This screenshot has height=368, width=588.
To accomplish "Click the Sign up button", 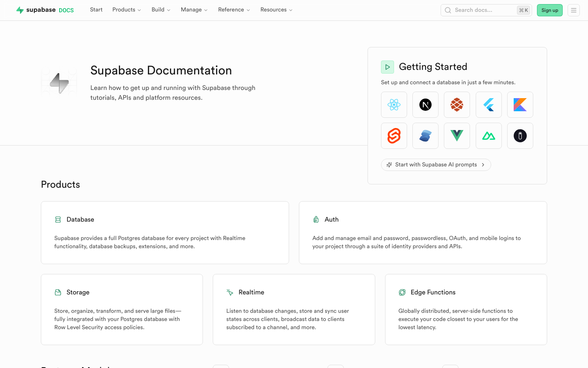I will click(549, 10).
